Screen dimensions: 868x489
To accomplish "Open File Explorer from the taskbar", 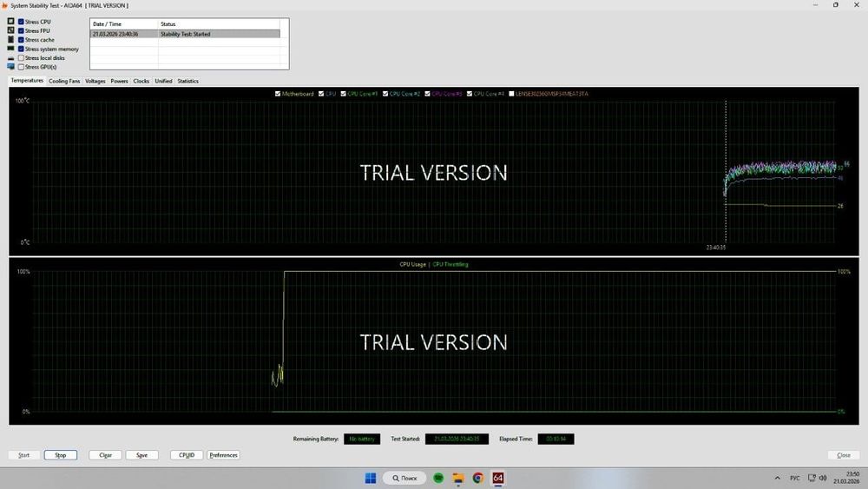I will point(458,478).
